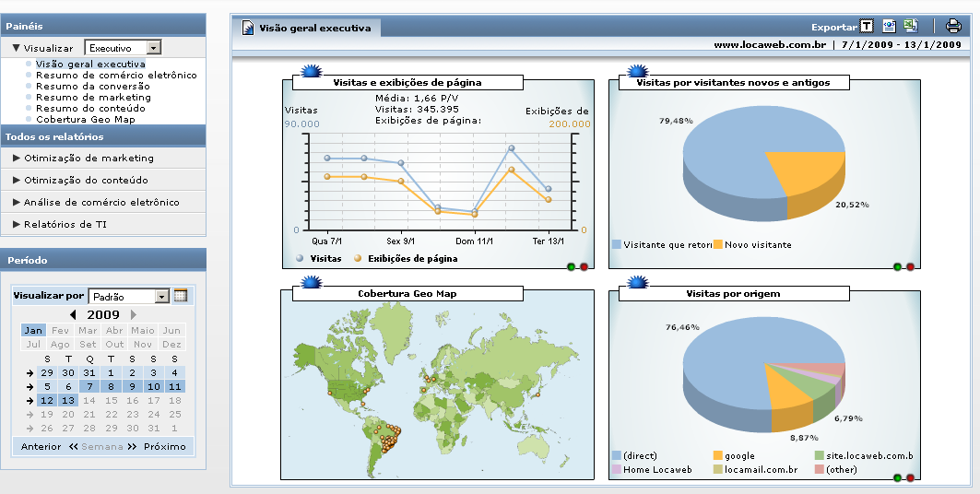Go to previous year arrow before 2009

73,315
